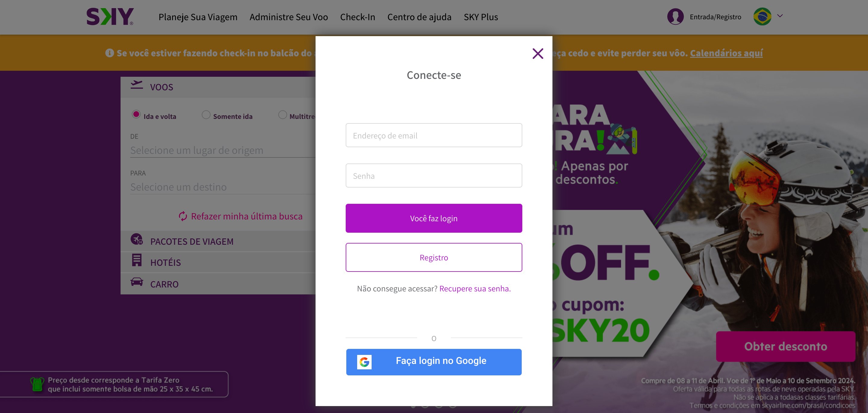The image size is (868, 413).
Task: Select the Somente ida radio option
Action: pyautogui.click(x=206, y=114)
